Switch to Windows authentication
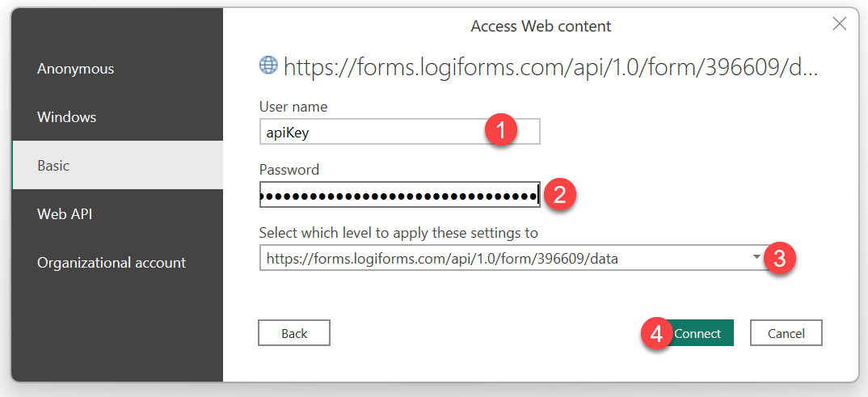This screenshot has width=868, height=397. tap(66, 117)
